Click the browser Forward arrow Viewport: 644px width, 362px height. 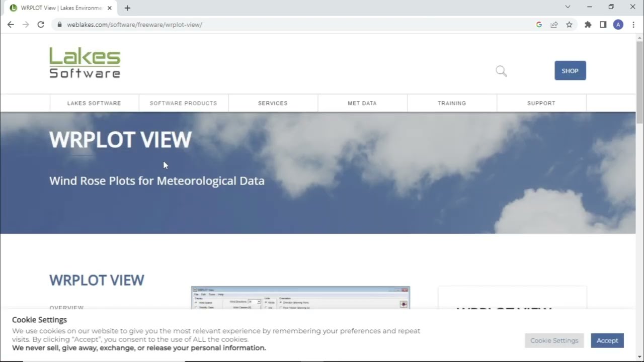pos(26,25)
